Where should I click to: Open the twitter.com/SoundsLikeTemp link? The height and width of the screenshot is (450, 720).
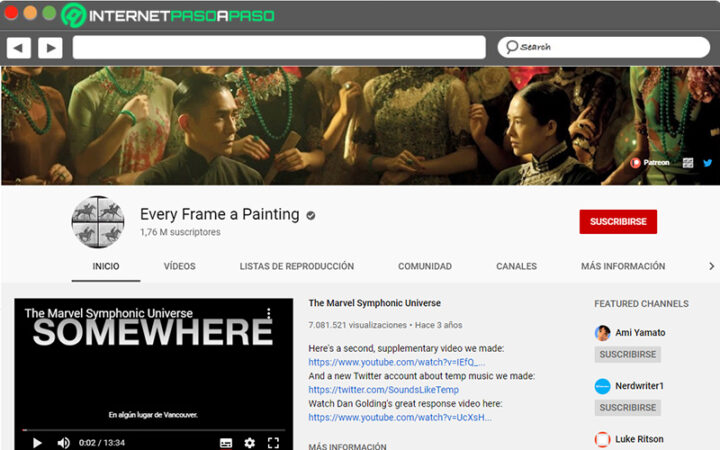[383, 390]
